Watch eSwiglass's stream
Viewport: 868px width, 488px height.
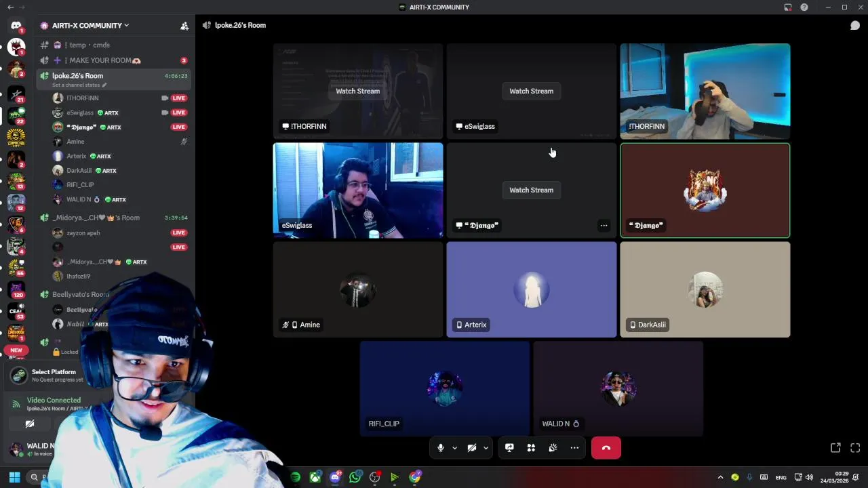point(532,91)
